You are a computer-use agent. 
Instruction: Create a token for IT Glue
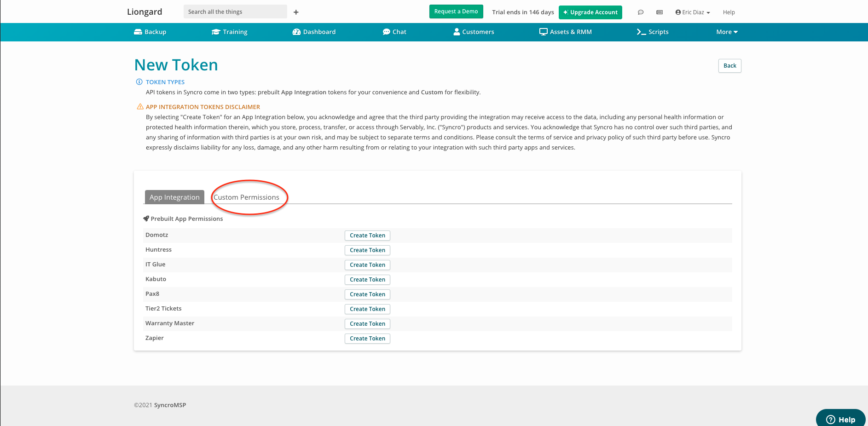tap(367, 265)
